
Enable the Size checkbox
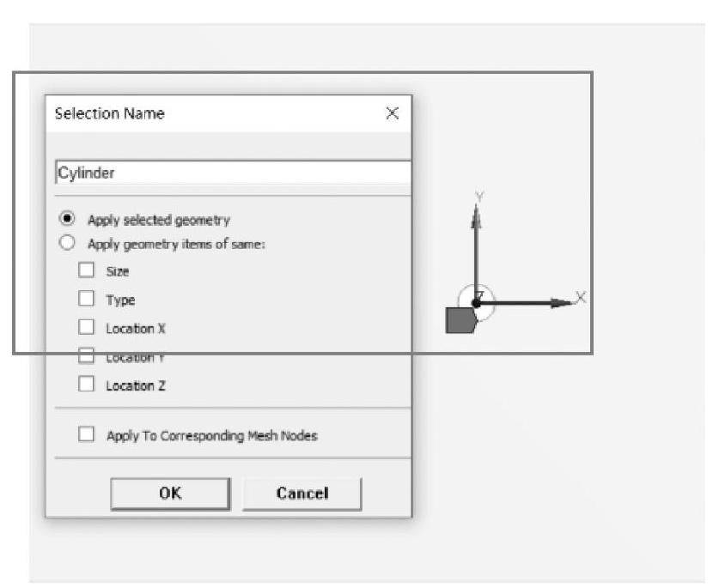click(86, 270)
